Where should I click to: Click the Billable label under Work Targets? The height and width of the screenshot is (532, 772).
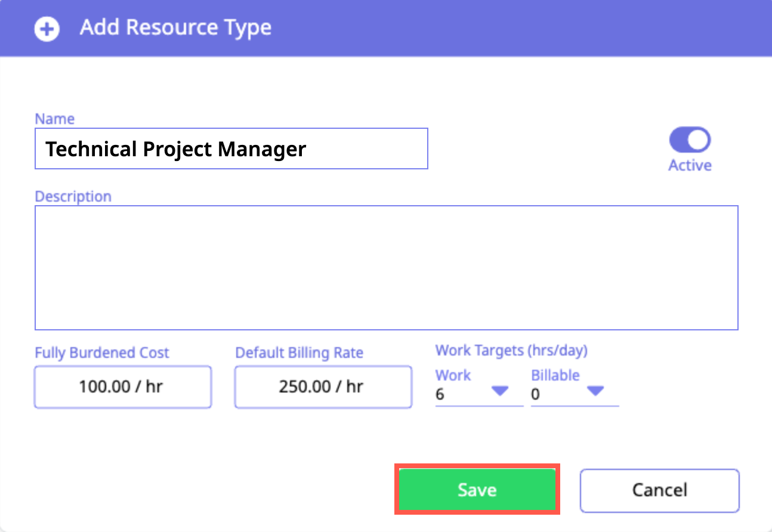tap(555, 375)
